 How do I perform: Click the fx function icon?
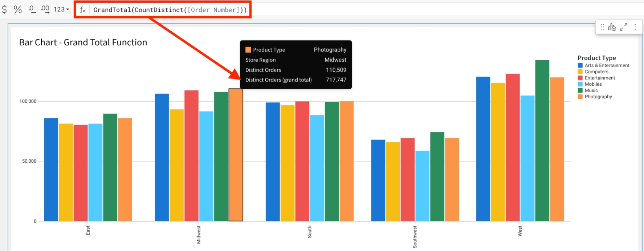(x=83, y=10)
